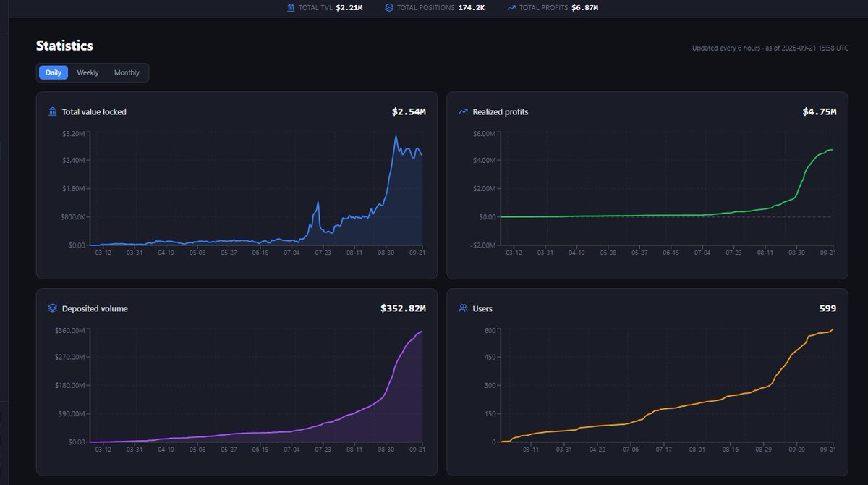The width and height of the screenshot is (868, 485).
Task: Click the Total Profits trend icon in header
Action: pyautogui.click(x=511, y=7)
